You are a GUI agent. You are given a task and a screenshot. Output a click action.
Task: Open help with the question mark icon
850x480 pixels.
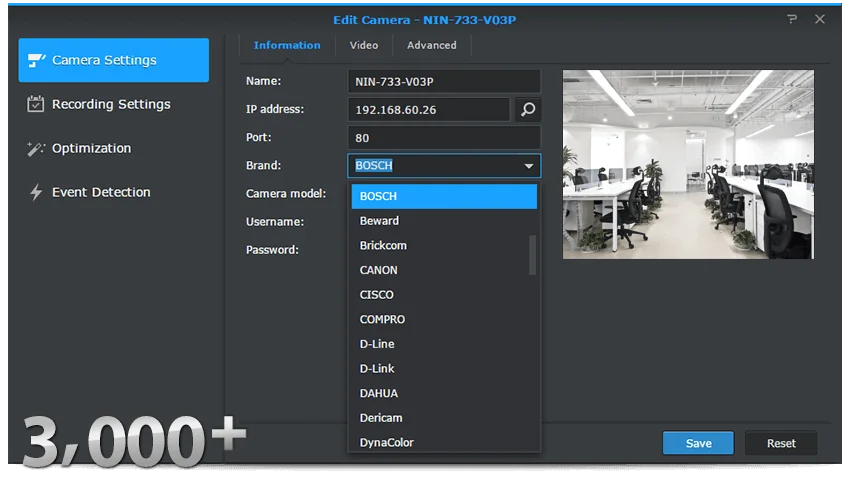(792, 20)
